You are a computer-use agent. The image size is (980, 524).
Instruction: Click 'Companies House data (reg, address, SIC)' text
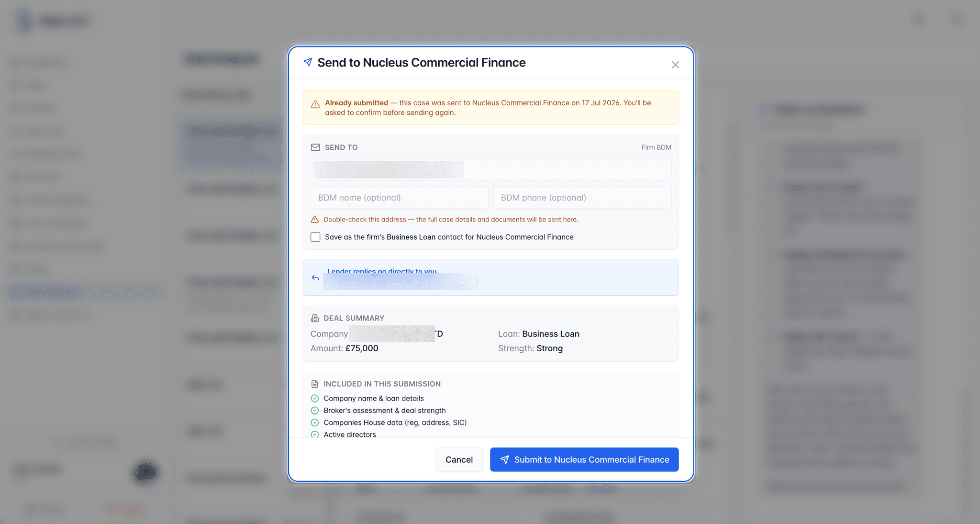coord(395,423)
